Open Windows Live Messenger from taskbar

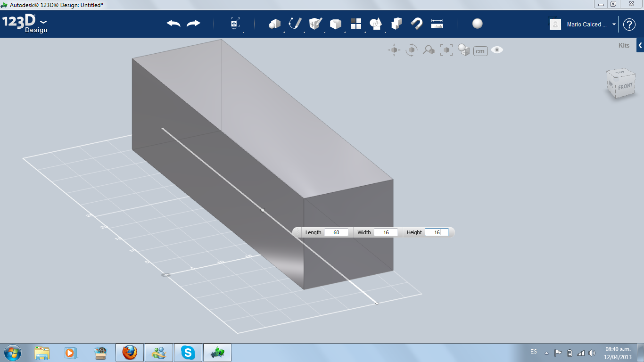(159, 353)
